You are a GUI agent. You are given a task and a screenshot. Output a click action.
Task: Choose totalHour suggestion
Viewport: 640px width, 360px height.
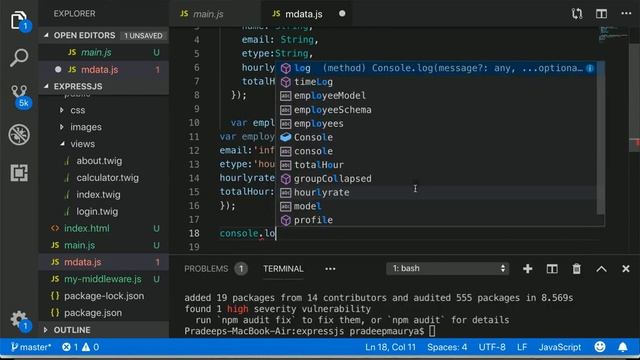click(437, 165)
